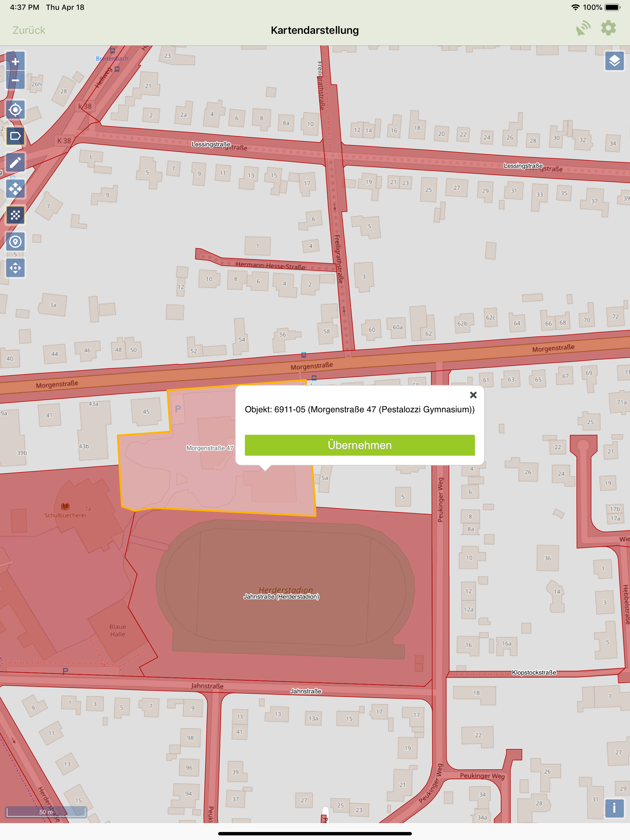
Task: Tap the 4:37 PM clock
Action: pyautogui.click(x=24, y=7)
